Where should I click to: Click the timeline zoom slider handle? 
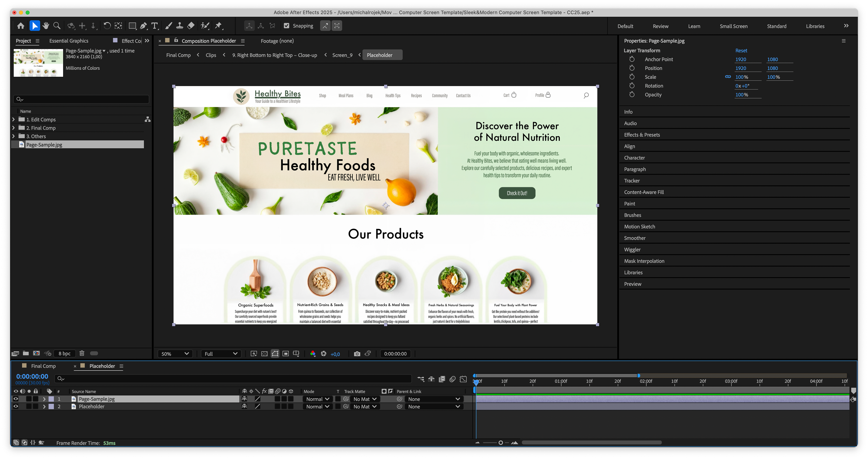[x=501, y=443]
